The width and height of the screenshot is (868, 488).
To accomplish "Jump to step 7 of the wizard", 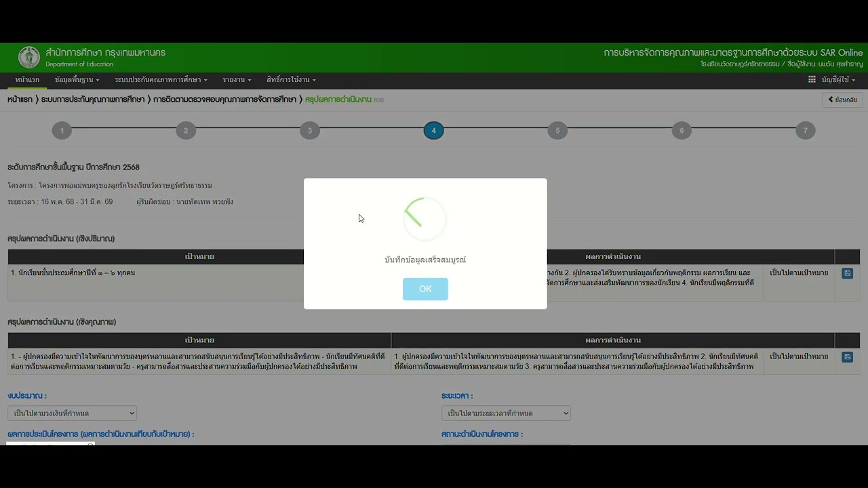I will coord(806,131).
